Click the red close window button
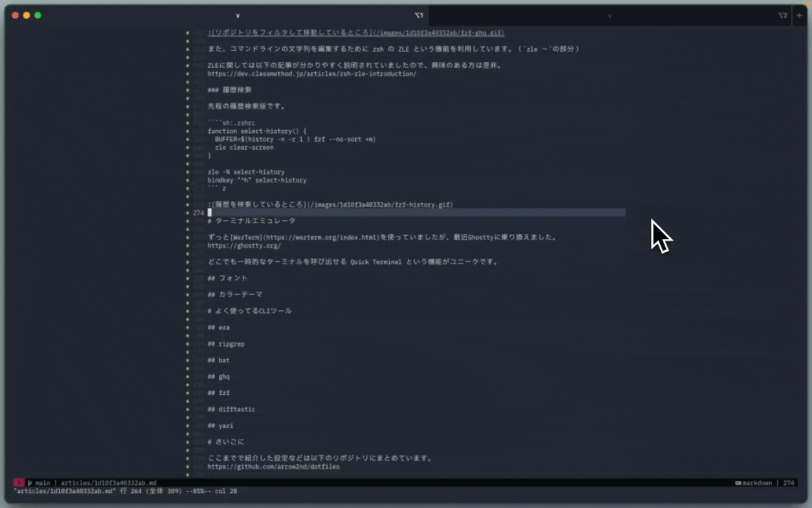Viewport: 812px width, 508px height. (16, 15)
